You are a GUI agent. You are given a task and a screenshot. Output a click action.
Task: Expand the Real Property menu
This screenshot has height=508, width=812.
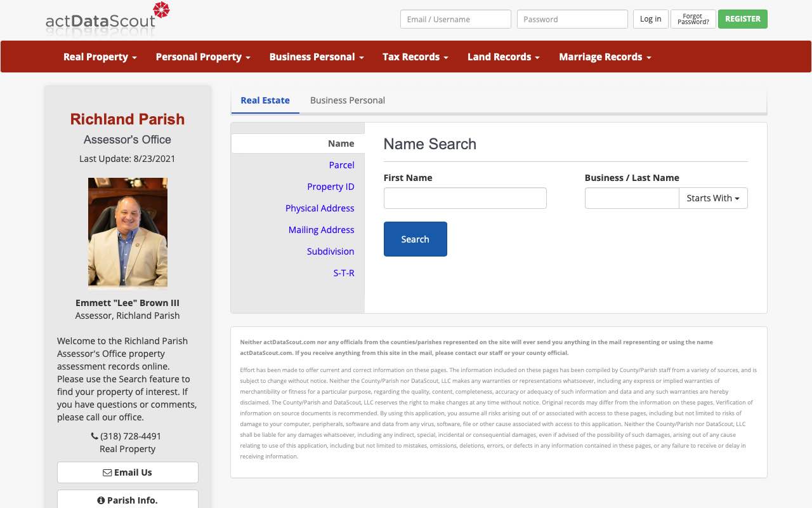(100, 57)
